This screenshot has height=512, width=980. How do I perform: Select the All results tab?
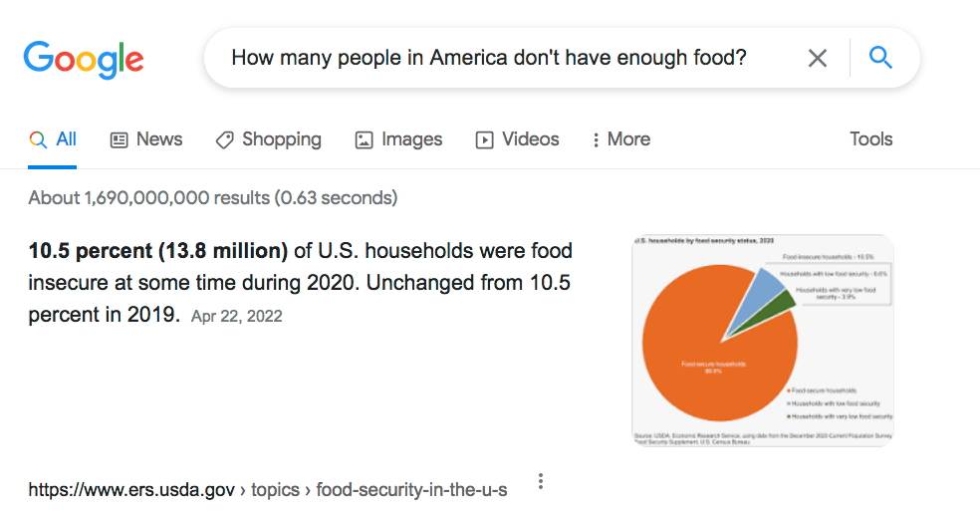(54, 139)
